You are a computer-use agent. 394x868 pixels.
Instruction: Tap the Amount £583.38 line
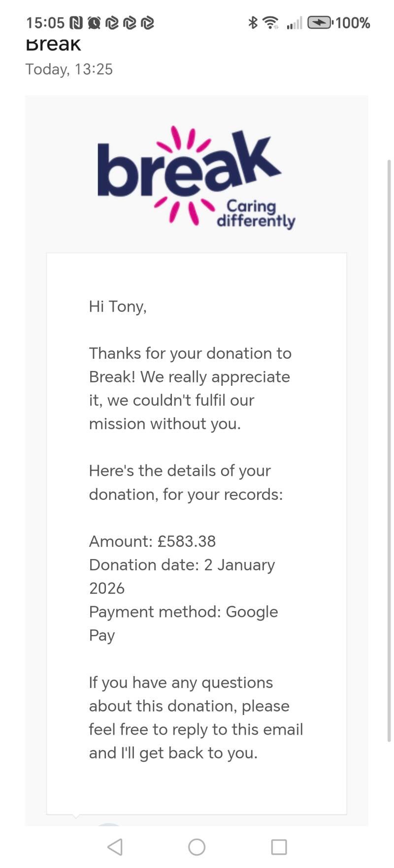[x=152, y=541]
